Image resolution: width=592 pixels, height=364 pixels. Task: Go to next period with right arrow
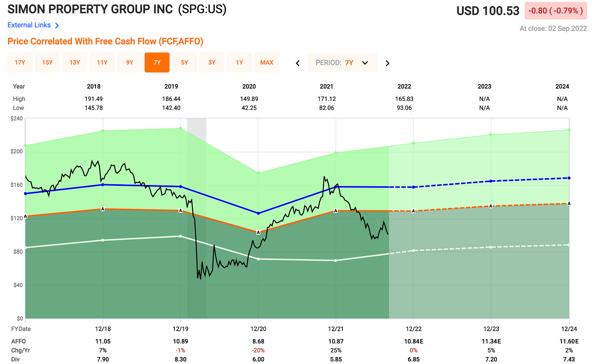pos(387,63)
